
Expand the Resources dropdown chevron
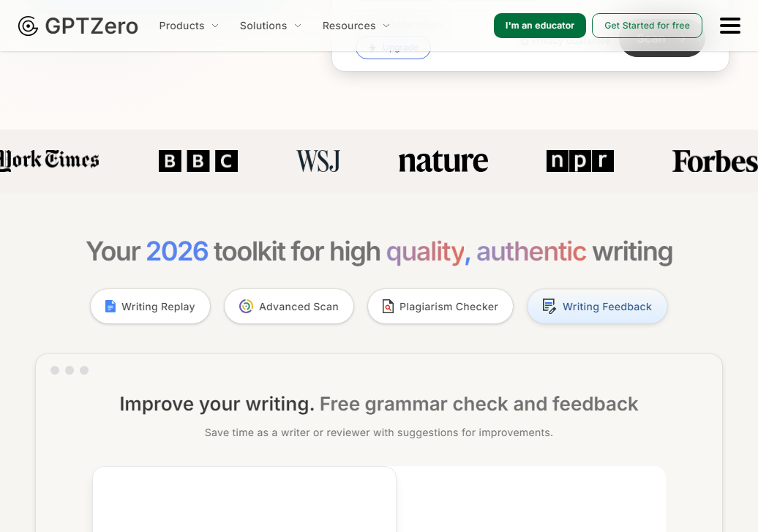tap(386, 26)
